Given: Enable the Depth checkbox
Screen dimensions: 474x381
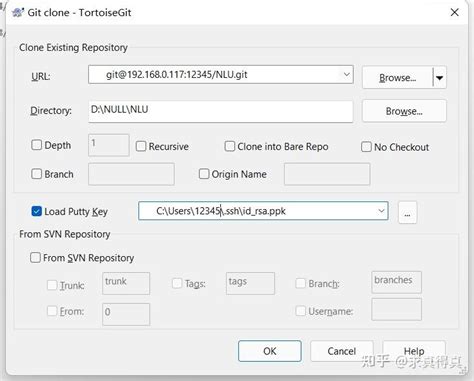Looking at the screenshot, I should [x=36, y=145].
